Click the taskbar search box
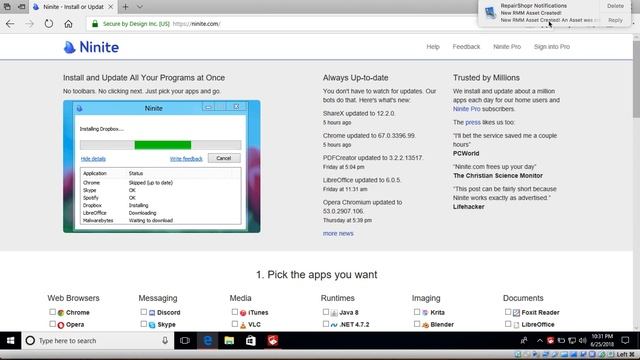The width and height of the screenshot is (640, 360). [x=98, y=340]
